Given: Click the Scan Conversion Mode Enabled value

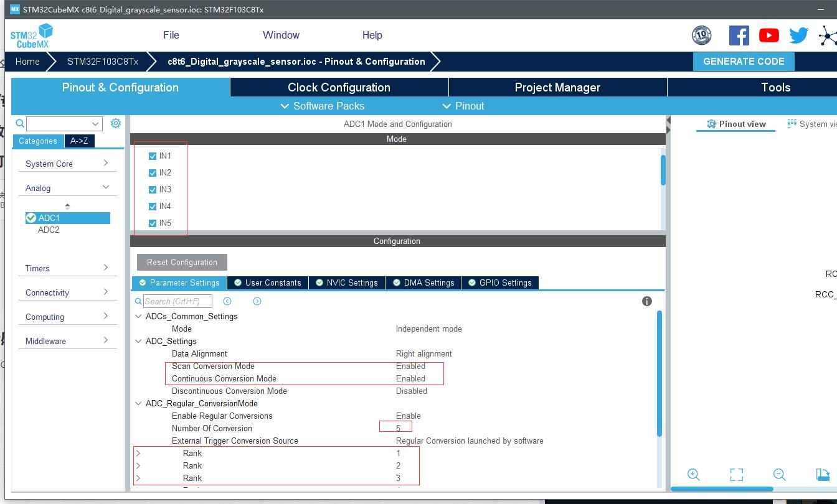Looking at the screenshot, I should tap(410, 366).
